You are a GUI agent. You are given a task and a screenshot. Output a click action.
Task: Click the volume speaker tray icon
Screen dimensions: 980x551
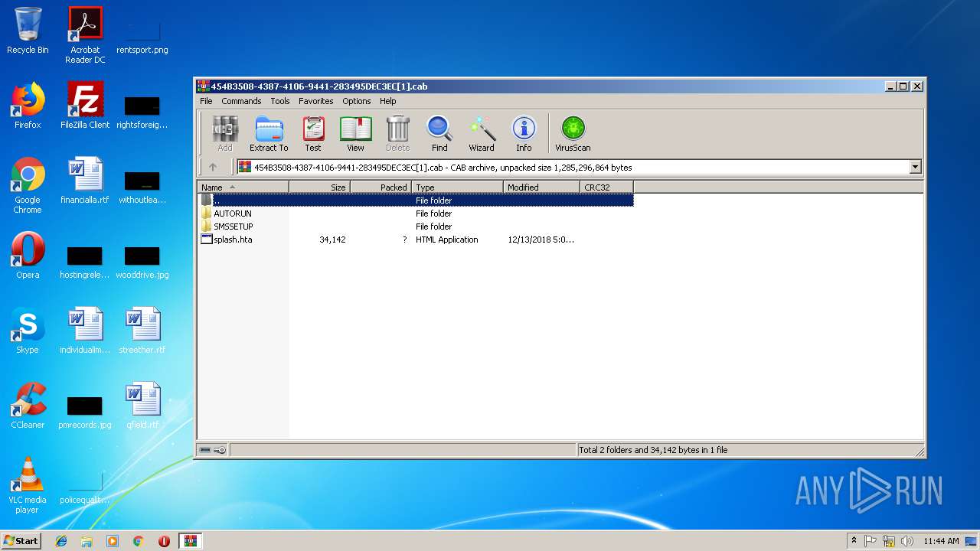coord(907,541)
